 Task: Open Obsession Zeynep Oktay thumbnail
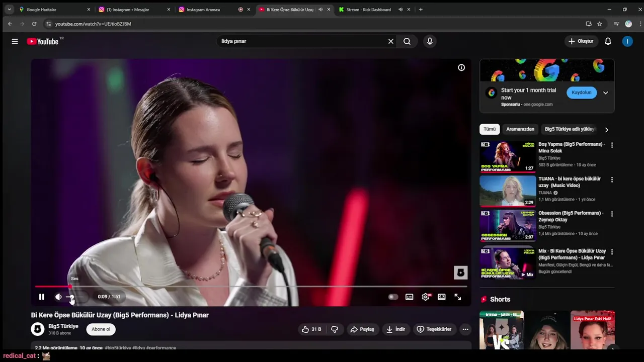pos(508,225)
